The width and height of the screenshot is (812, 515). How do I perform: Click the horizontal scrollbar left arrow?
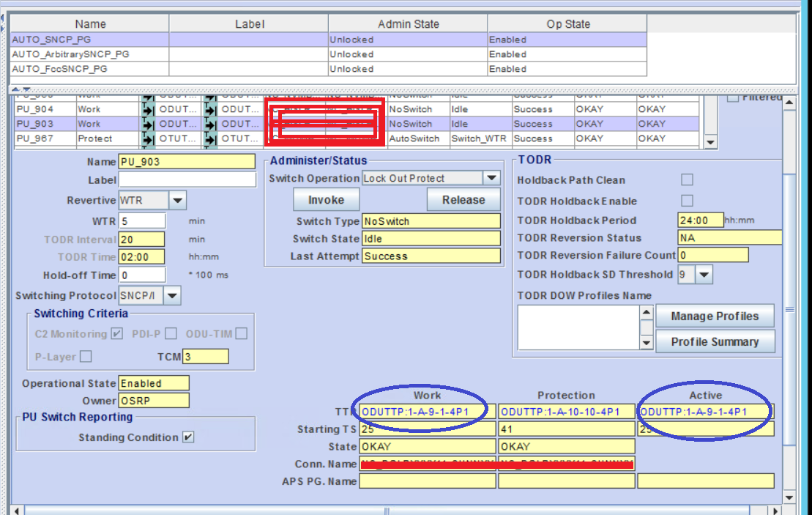pyautogui.click(x=17, y=511)
